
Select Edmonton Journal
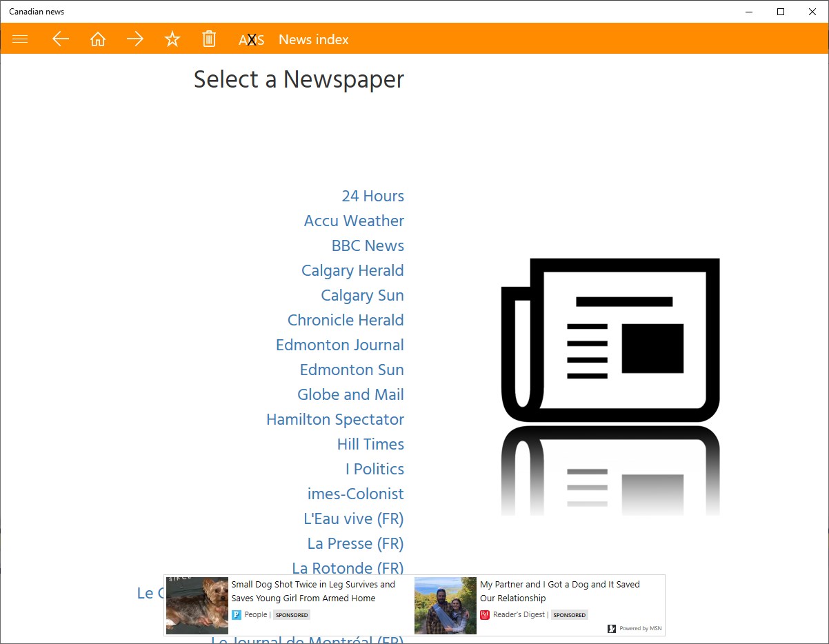(x=340, y=345)
